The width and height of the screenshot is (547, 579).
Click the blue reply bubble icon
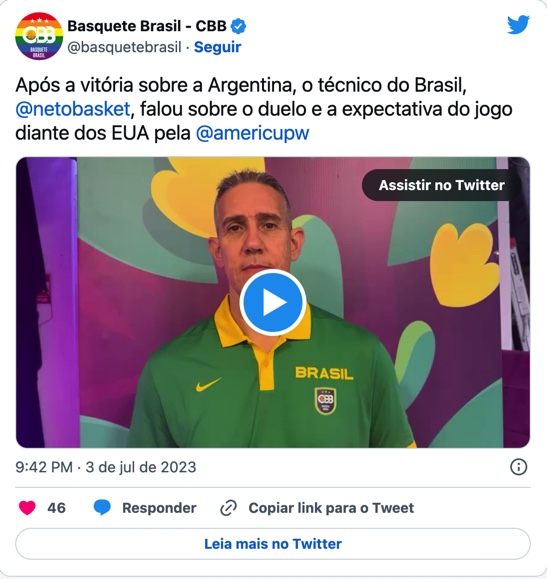pyautogui.click(x=102, y=508)
